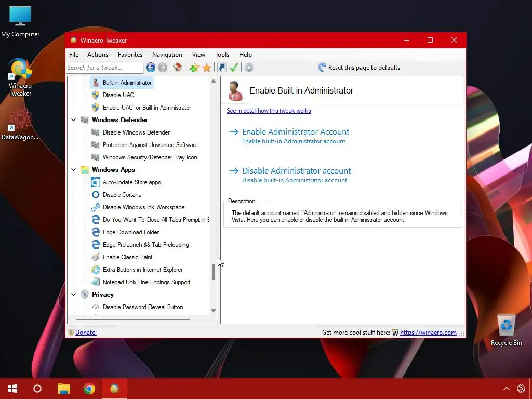Click the Enable Classic Paint icon
Viewport: 532px width, 399px height.
pos(96,257)
